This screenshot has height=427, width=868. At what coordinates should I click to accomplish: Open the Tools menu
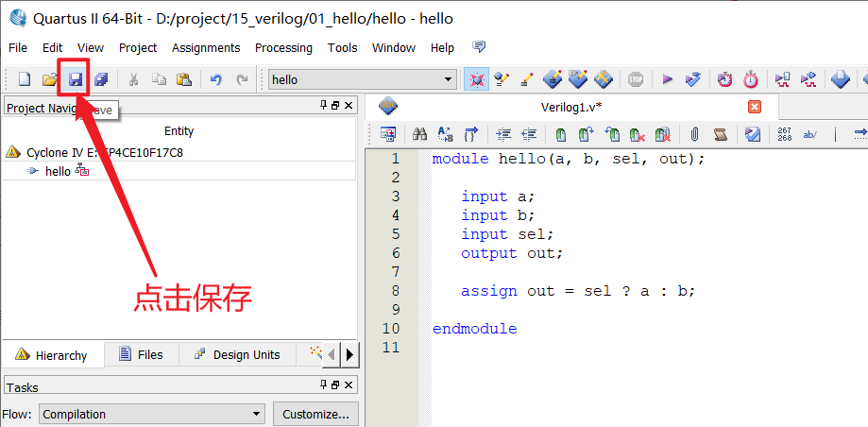(342, 48)
